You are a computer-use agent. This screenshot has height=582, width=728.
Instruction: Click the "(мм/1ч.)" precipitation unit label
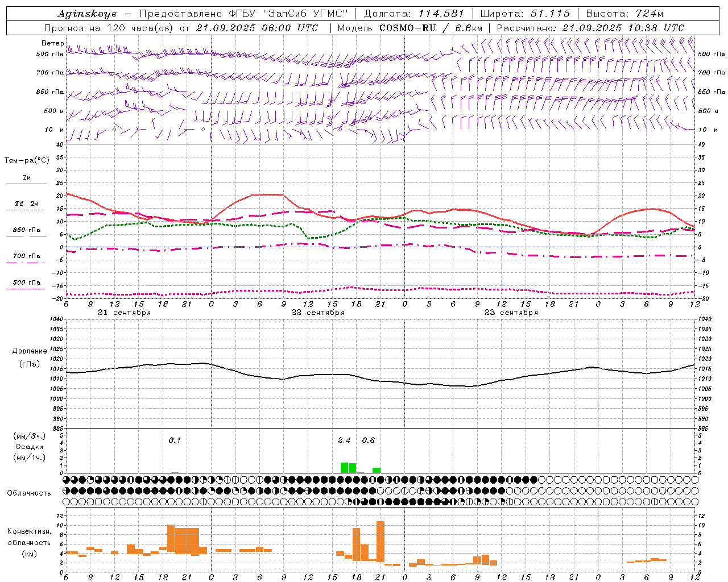pos(30,458)
